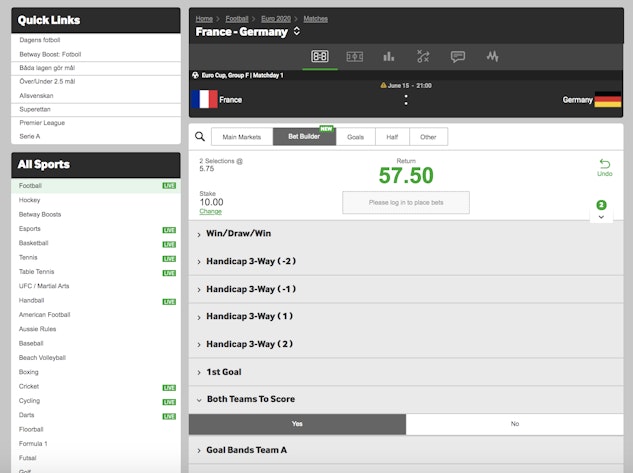Open match switcher arrows beside France - Germany

(x=297, y=31)
